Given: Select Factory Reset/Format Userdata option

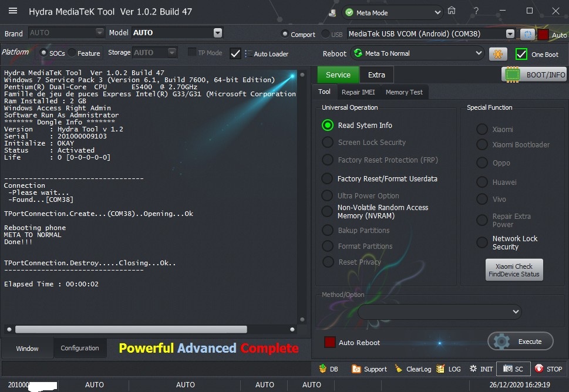Looking at the screenshot, I should 327,178.
